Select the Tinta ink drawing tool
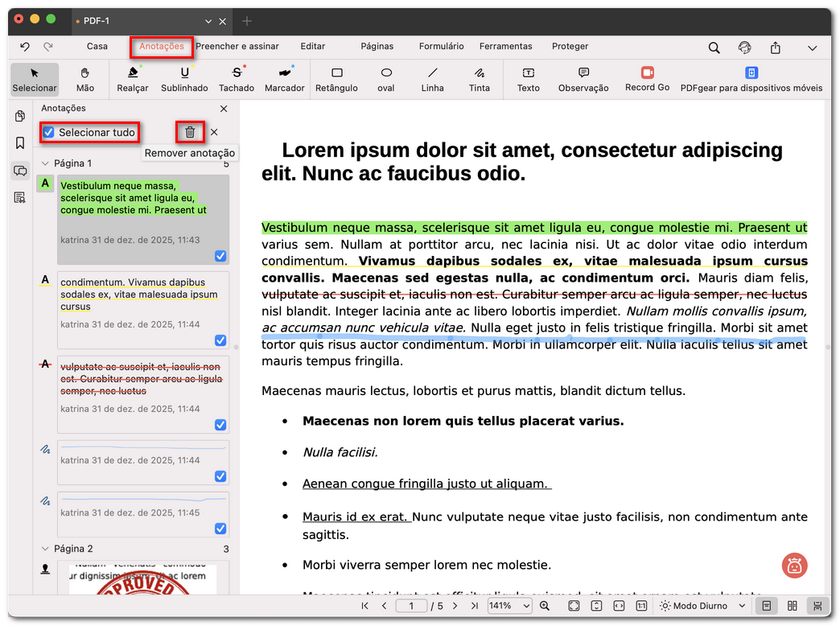Viewport: 840px width, 626px height. click(x=479, y=80)
